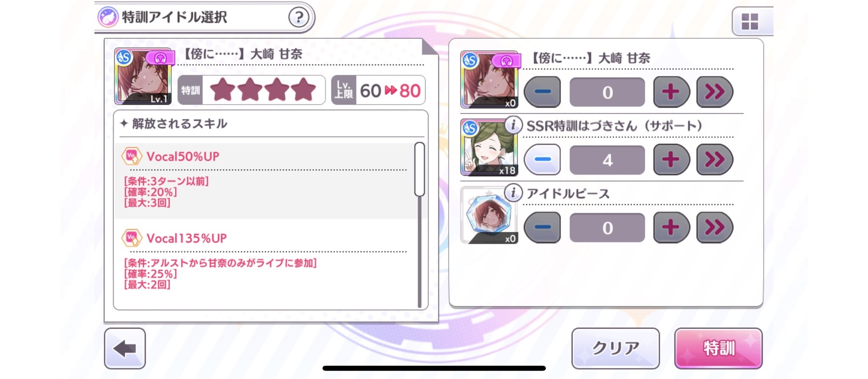The image size is (868, 379).
Task: Maximize アイドルピース count with double arrow
Action: click(715, 227)
